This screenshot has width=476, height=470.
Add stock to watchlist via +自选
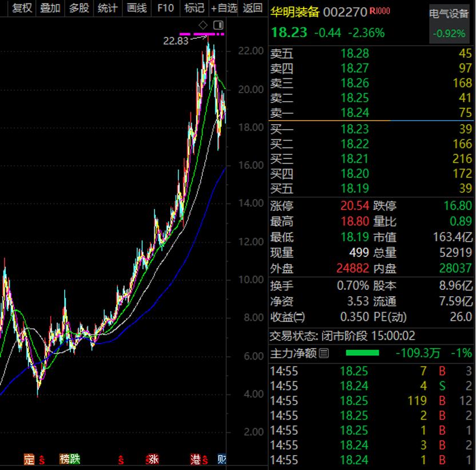[x=224, y=8]
